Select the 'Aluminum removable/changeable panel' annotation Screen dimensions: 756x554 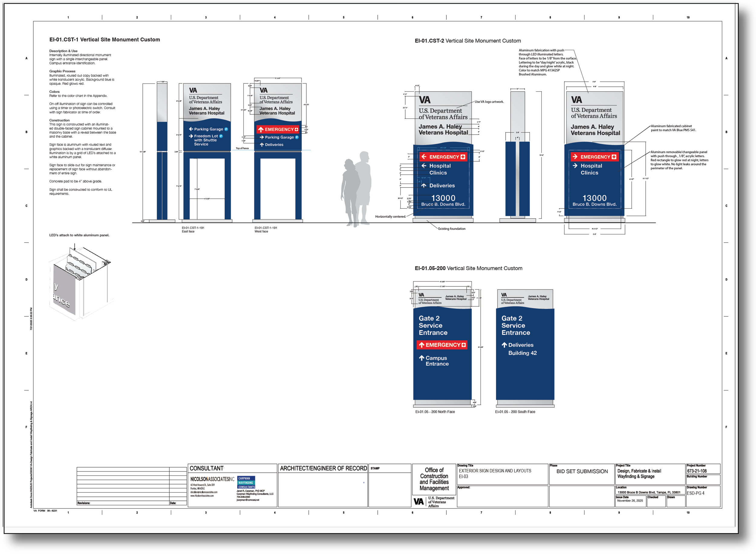coord(679,160)
